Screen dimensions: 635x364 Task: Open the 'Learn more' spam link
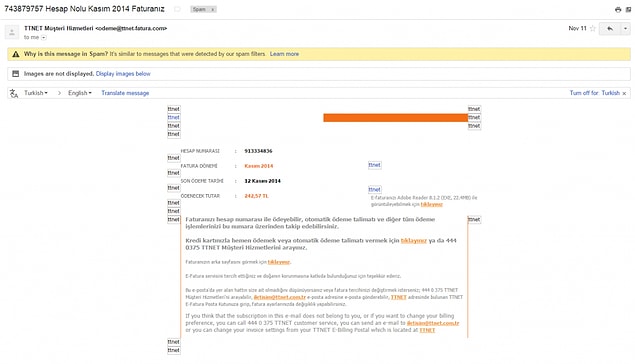[x=284, y=54]
